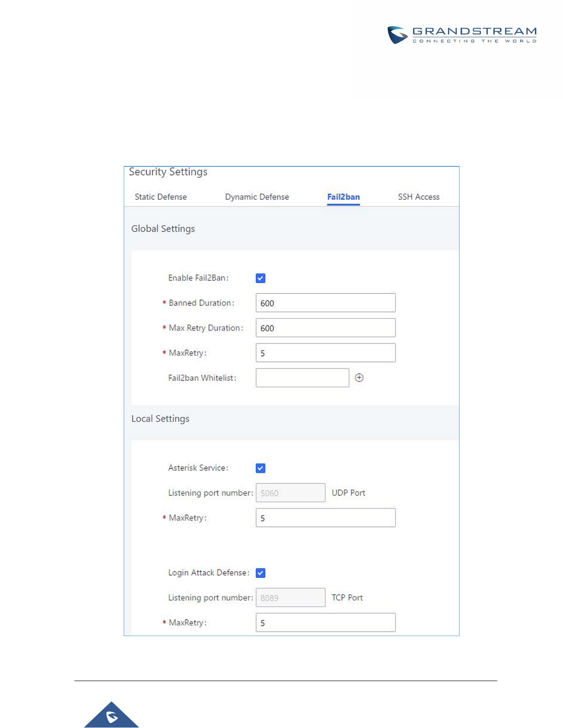Toggle the Enable Fail2Ban checkbox
Viewport: 563px width, 728px height.
coord(260,278)
